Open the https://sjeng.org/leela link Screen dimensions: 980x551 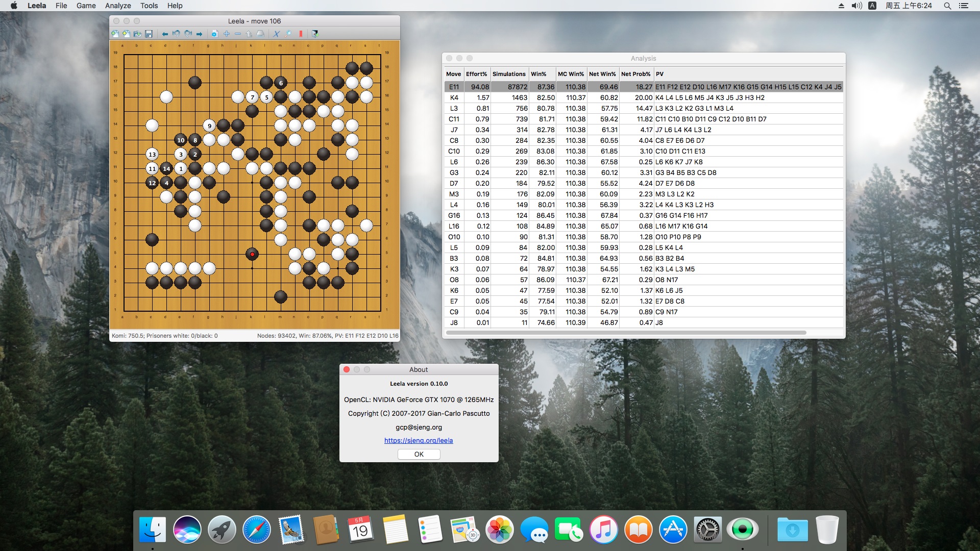tap(419, 440)
